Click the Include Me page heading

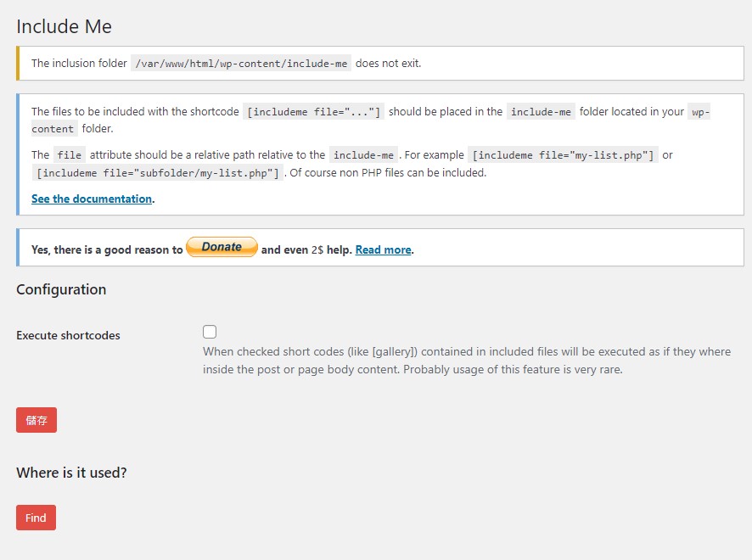[x=64, y=26]
